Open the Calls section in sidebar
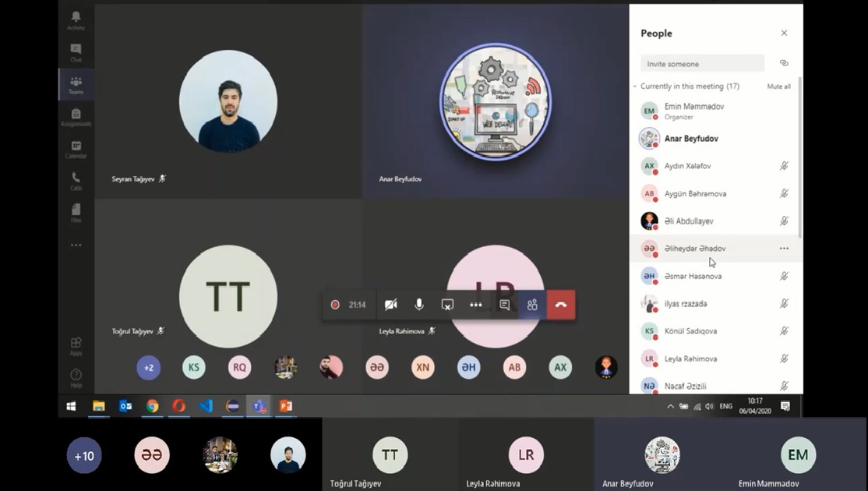 [x=76, y=180]
